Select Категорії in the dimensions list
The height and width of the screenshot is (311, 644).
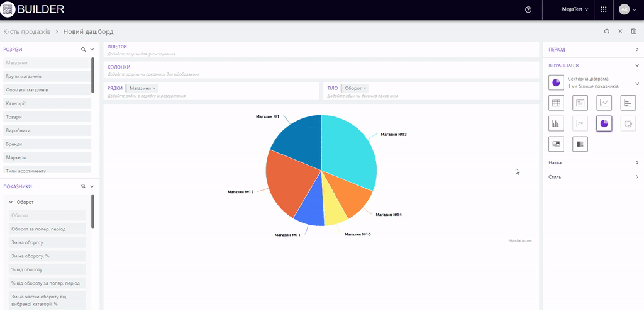[47, 103]
